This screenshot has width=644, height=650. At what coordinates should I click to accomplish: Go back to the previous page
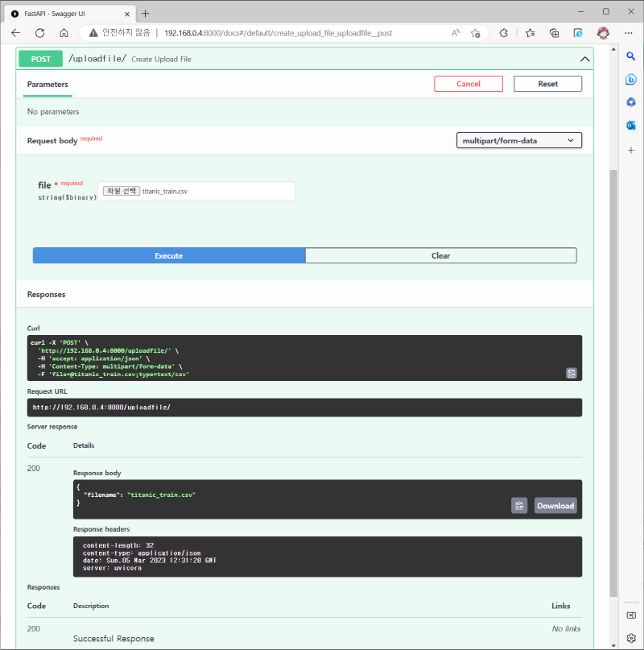coord(16,33)
